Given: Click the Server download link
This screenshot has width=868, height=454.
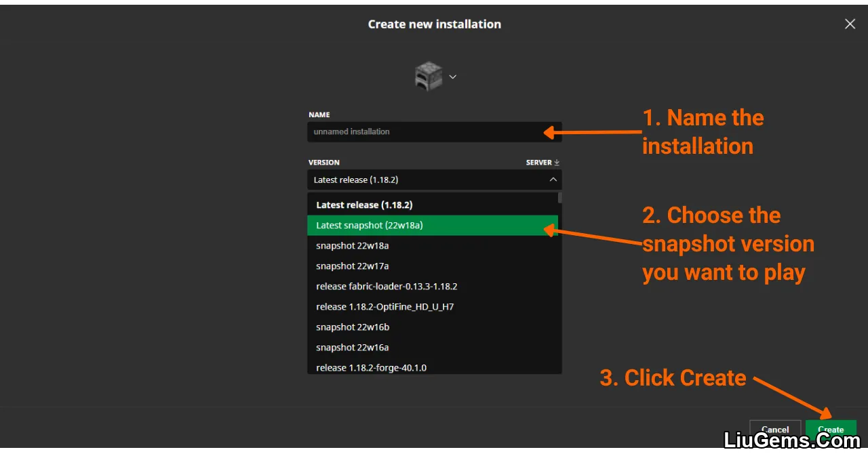Looking at the screenshot, I should coord(542,163).
